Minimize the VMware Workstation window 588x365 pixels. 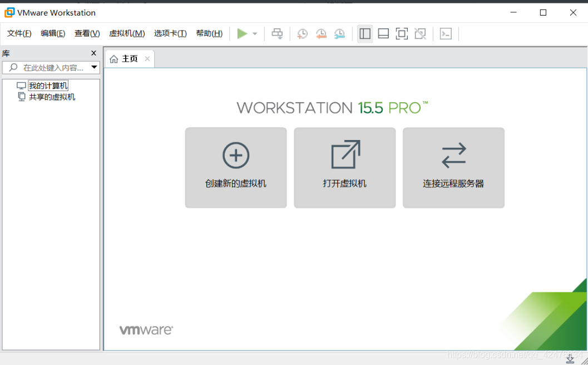click(513, 12)
